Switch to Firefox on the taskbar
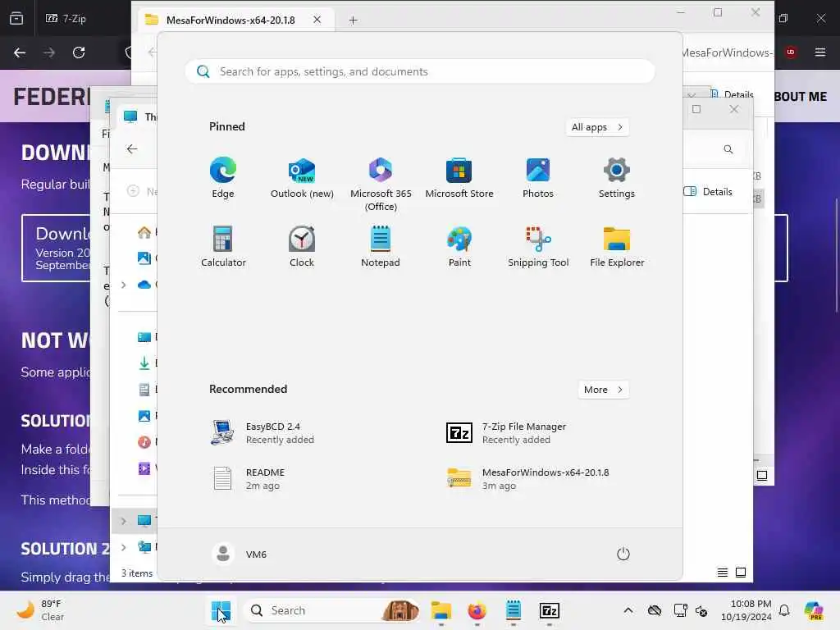Image resolution: width=840 pixels, height=630 pixels. 477,610
